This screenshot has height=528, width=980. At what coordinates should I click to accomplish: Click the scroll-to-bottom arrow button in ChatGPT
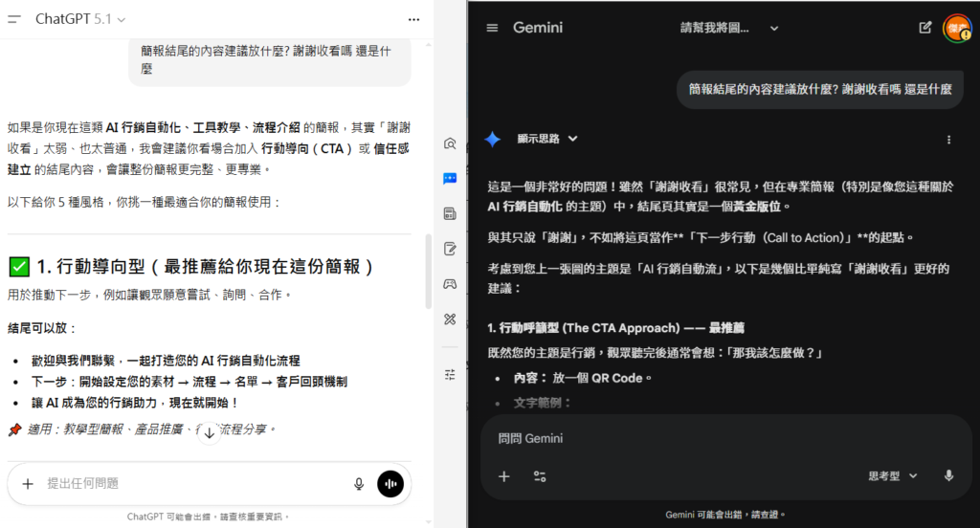(x=210, y=432)
